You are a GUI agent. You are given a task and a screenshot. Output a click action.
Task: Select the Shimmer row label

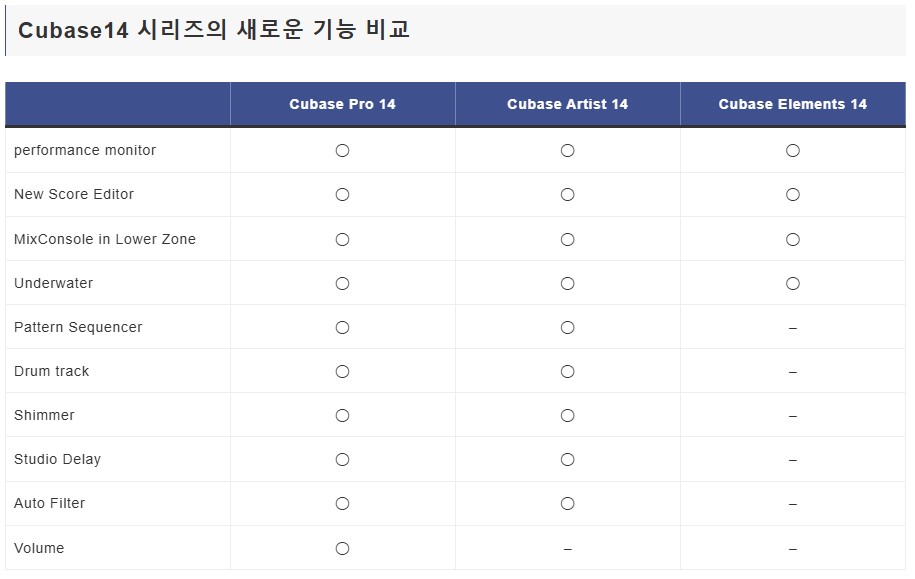(44, 415)
